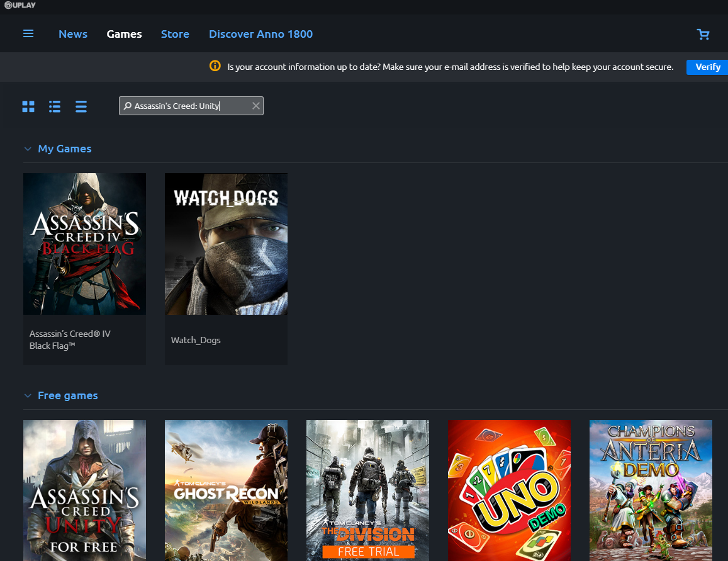Click the Uplay logo in title bar
The height and width of the screenshot is (561, 728).
(21, 6)
